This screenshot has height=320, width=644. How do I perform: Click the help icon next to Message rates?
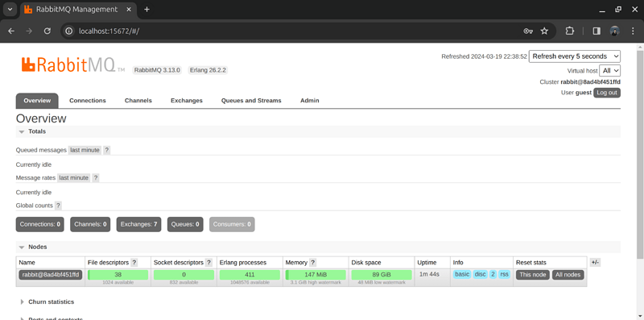pyautogui.click(x=95, y=177)
